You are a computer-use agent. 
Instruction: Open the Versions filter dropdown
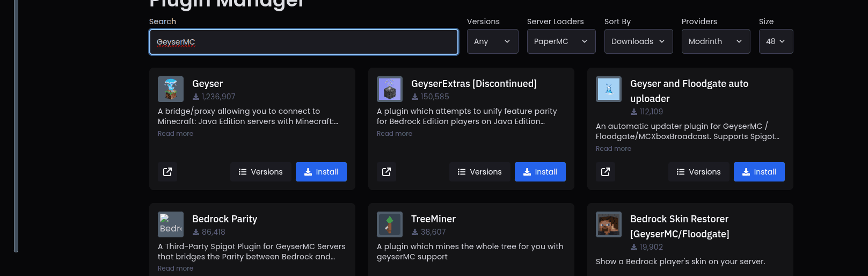[x=492, y=41]
